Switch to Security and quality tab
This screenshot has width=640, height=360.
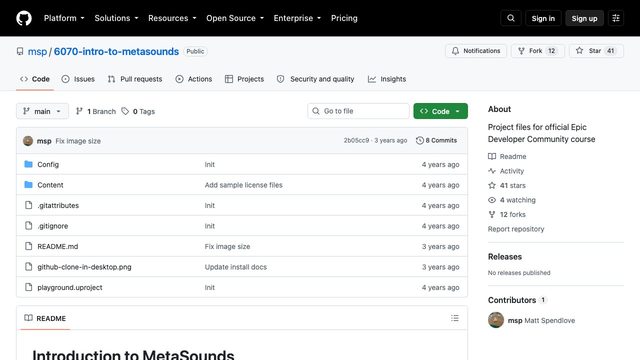click(316, 79)
